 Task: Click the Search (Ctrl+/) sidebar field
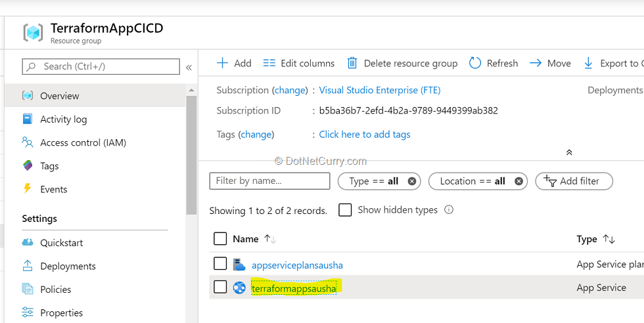(x=101, y=66)
